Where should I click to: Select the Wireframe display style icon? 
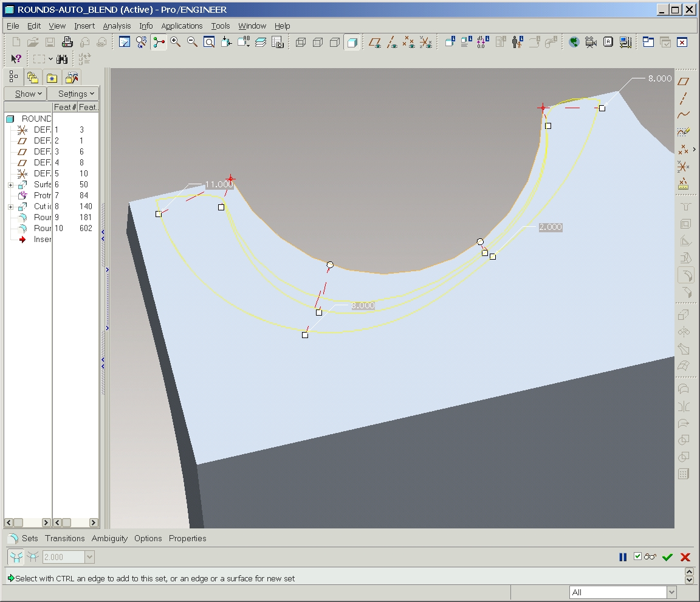(x=301, y=42)
